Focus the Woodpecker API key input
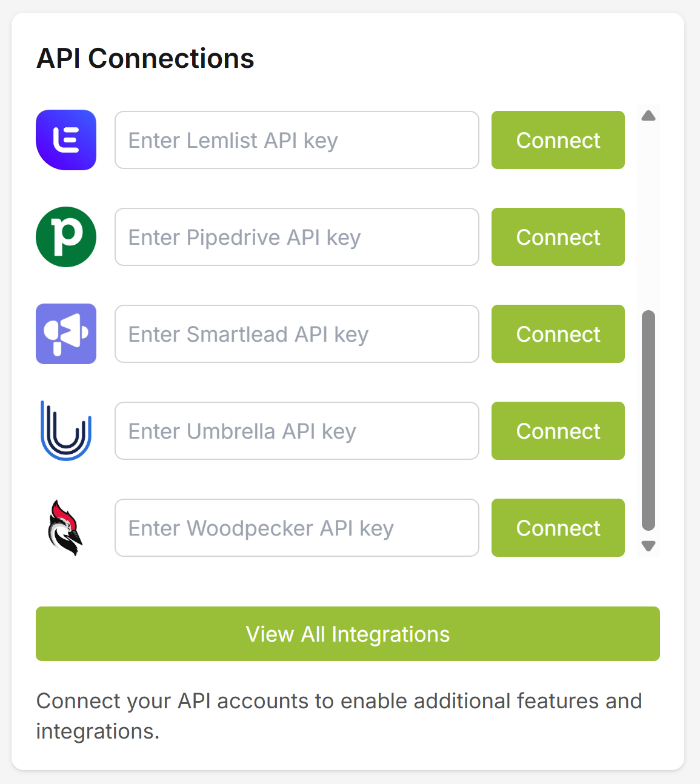 pos(296,528)
